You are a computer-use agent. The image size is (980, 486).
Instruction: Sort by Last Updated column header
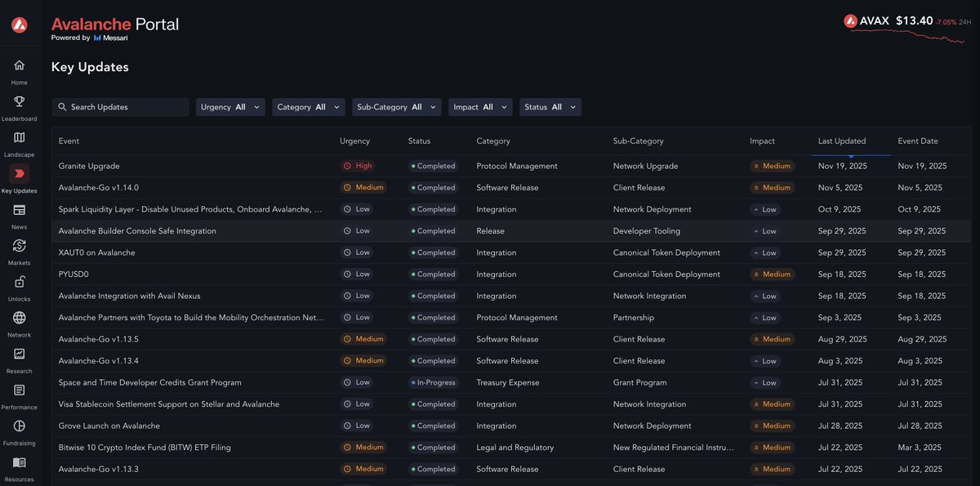coord(842,141)
